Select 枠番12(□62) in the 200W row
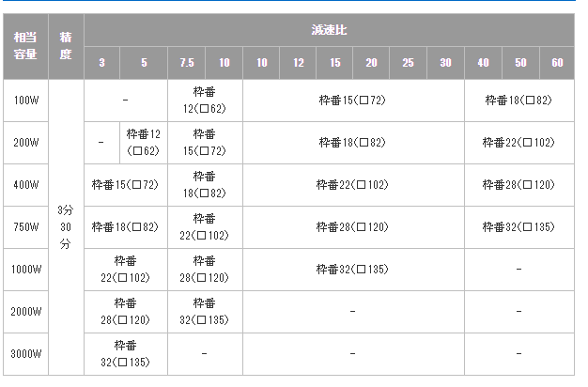Image resolution: width=588 pixels, height=387 pixels. pos(145,143)
